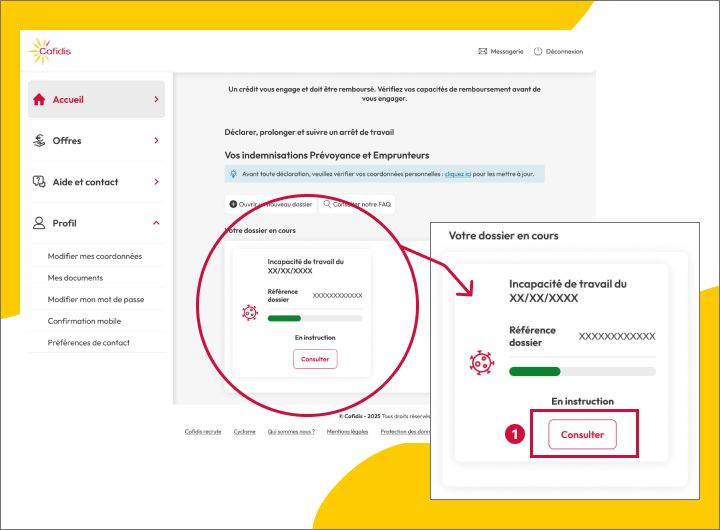Click the Profil person icon
Viewport: 720px width, 530px height.
[40, 223]
